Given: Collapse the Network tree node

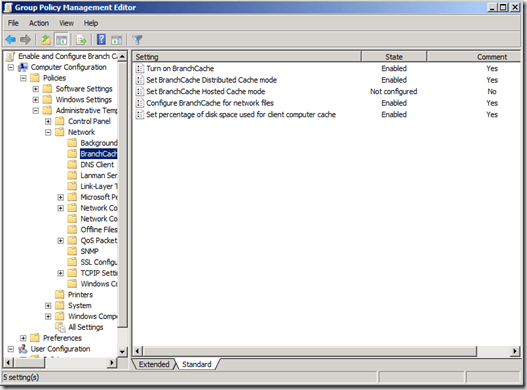Looking at the screenshot, I should coord(48,132).
